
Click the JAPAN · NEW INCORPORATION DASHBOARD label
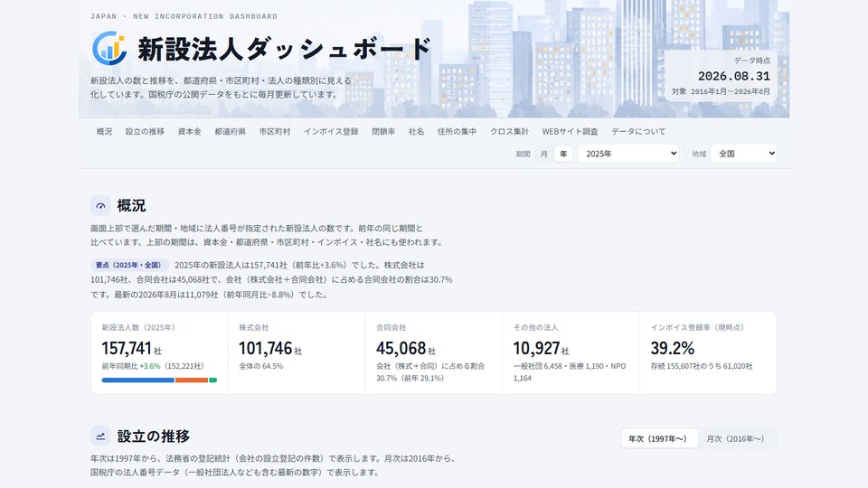[184, 16]
